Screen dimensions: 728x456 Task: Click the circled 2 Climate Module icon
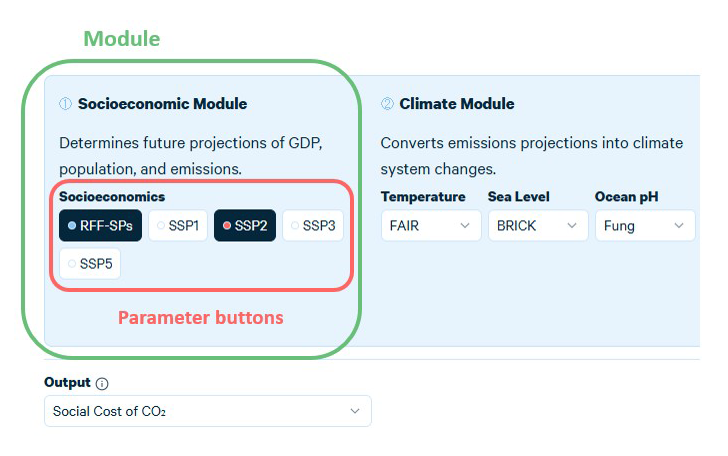point(387,104)
